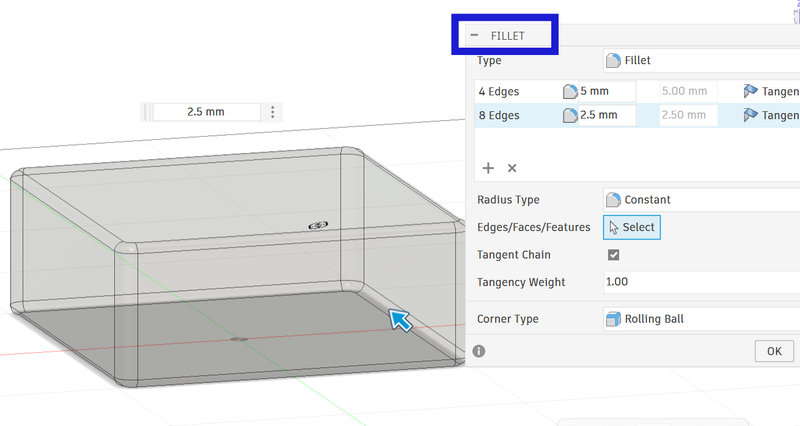This screenshot has height=426, width=800.
Task: Click the Tangency Weight 1.00 field
Action: click(x=701, y=282)
